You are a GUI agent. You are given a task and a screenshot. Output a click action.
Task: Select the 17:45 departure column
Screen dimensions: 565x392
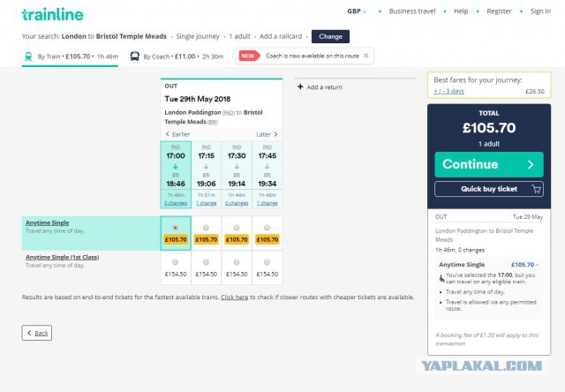coord(267,175)
